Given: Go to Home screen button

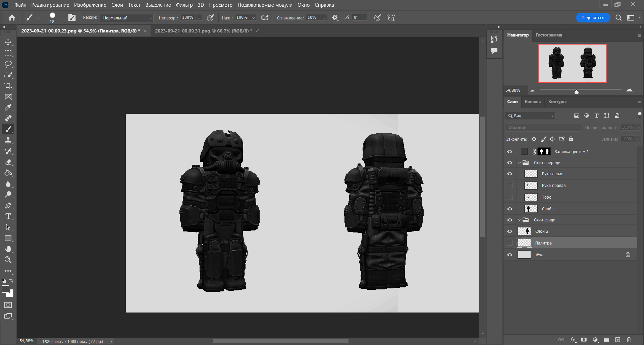Looking at the screenshot, I should coord(12,18).
